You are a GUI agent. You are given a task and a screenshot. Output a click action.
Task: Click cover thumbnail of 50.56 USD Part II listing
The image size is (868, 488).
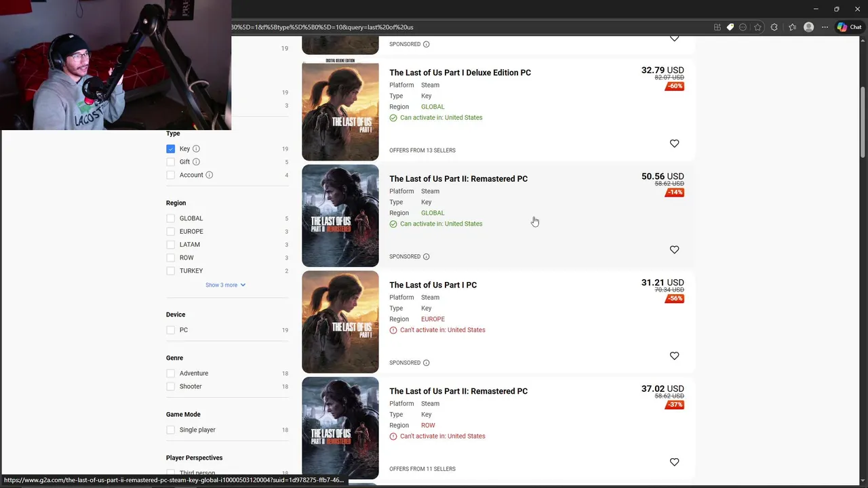340,216
